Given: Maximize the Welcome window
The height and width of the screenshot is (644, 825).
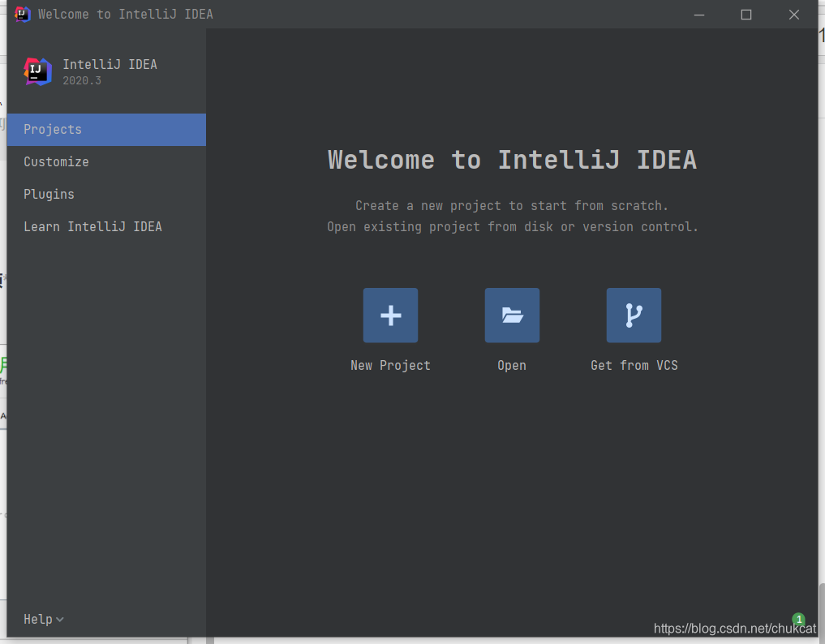Looking at the screenshot, I should (746, 15).
